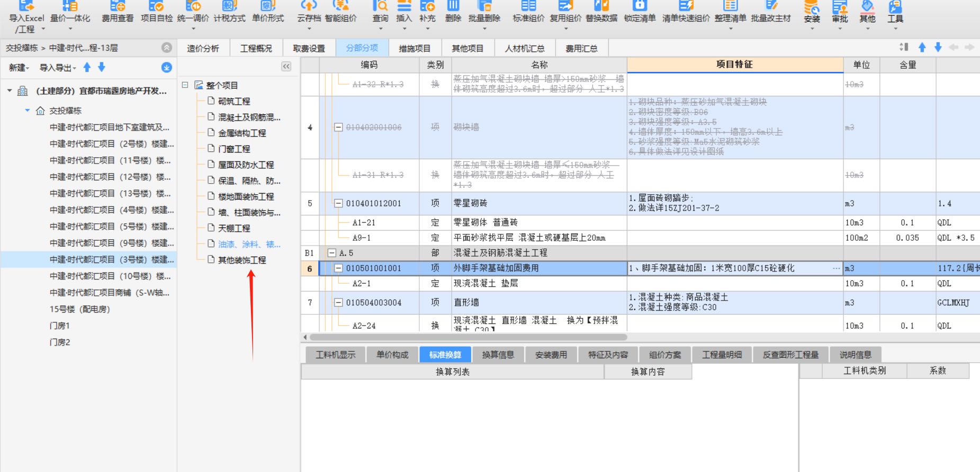Image resolution: width=980 pixels, height=472 pixels.
Task: Collapse row 010501001001 in the table
Action: tap(338, 268)
